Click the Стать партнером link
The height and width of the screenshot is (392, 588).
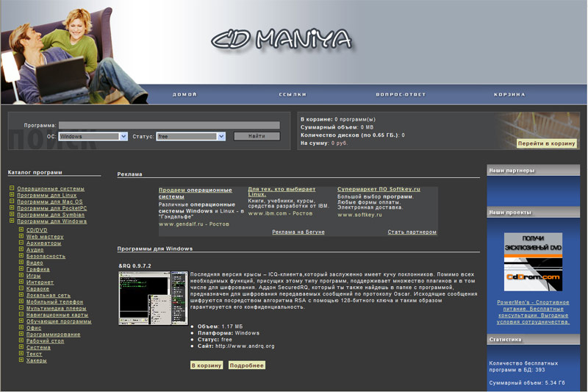coord(412,232)
